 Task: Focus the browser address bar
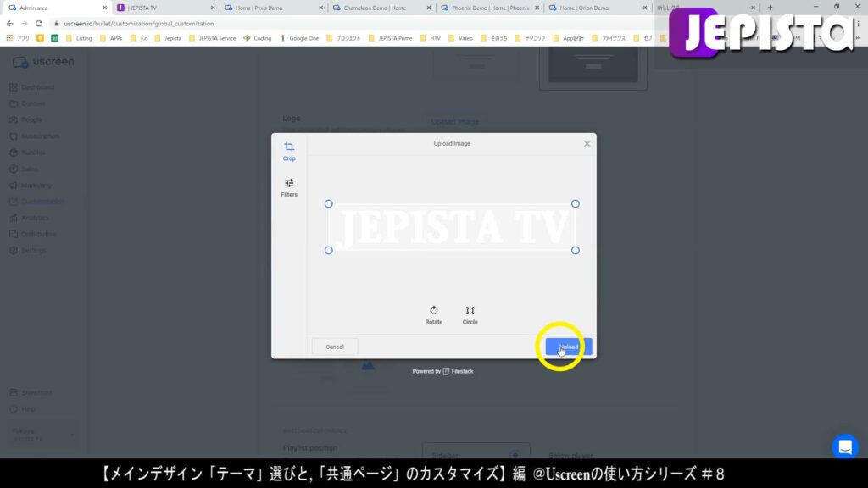(x=354, y=24)
